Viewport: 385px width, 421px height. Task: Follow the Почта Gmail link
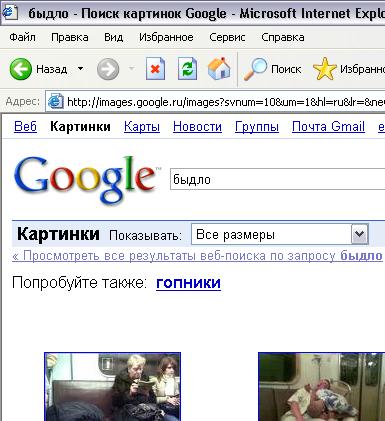[328, 127]
